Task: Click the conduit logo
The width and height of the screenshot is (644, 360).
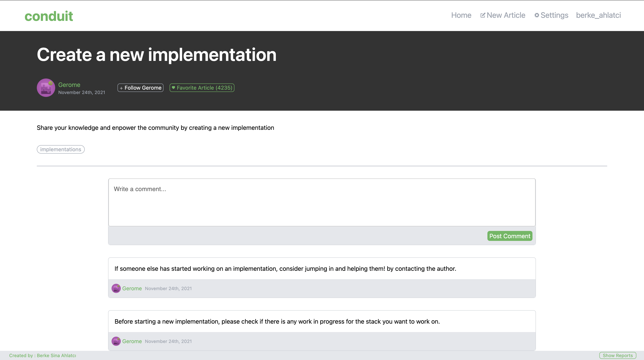Action: point(49,16)
